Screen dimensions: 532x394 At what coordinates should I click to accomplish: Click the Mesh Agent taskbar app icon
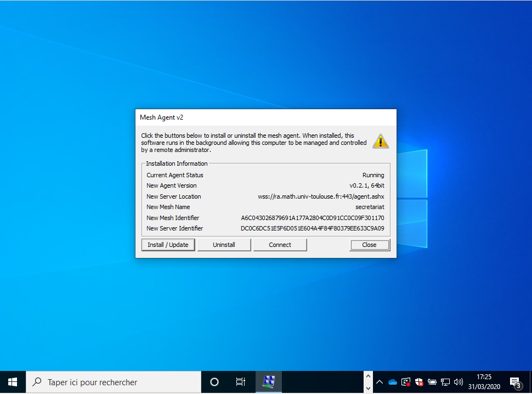click(x=268, y=382)
